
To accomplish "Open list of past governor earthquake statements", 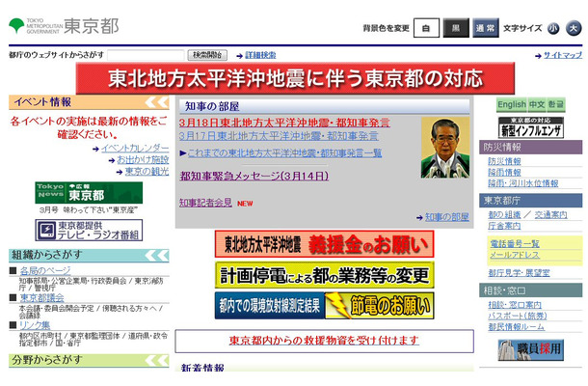I will (x=284, y=153).
